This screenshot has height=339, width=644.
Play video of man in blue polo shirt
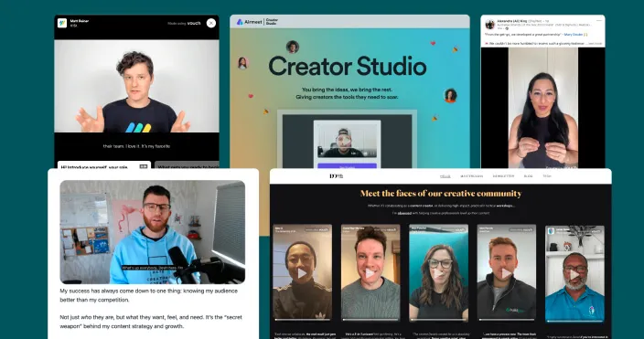coord(574,274)
